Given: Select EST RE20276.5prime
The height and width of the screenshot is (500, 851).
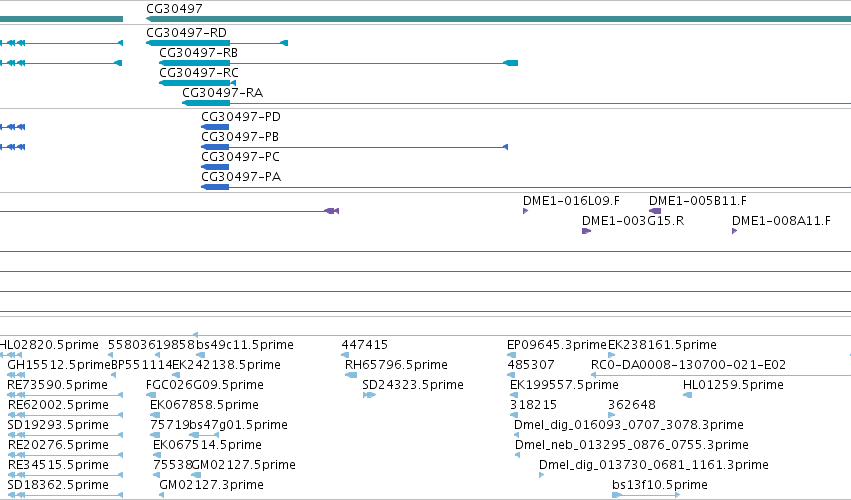Looking at the screenshot, I should [x=58, y=445].
